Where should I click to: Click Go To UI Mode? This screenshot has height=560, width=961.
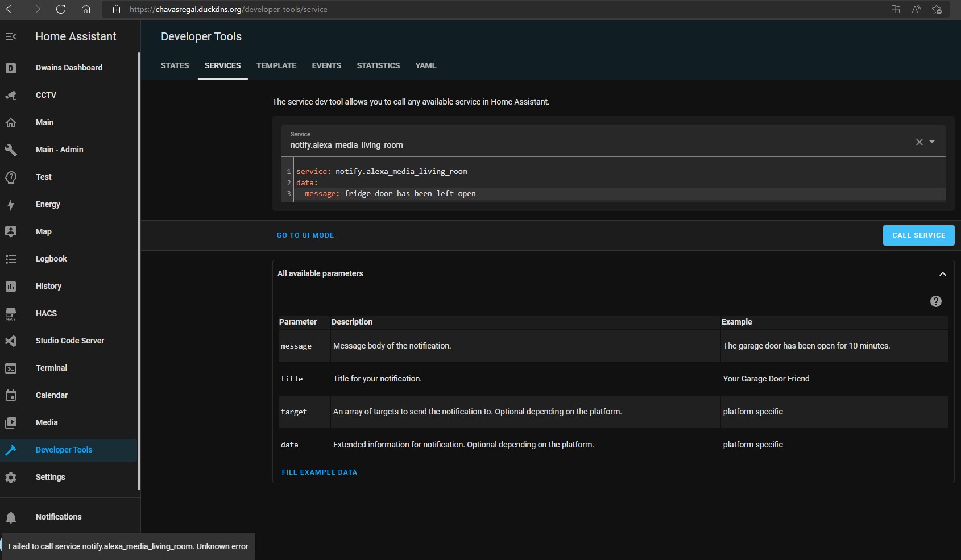pyautogui.click(x=305, y=235)
